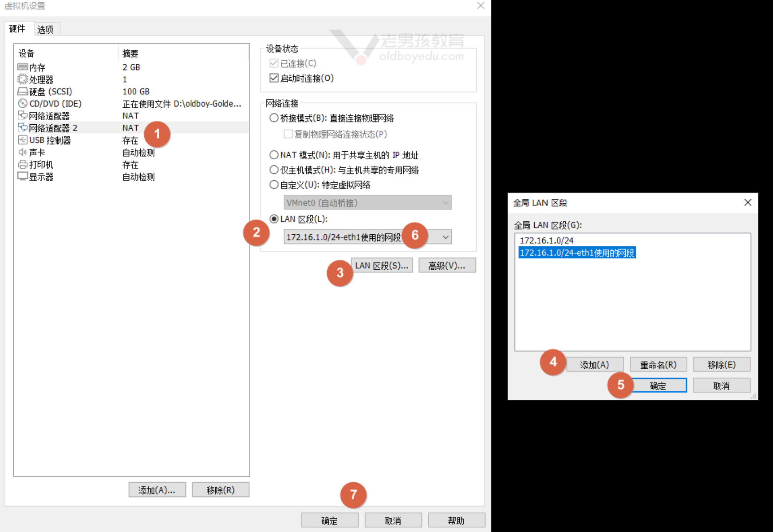Screen dimensions: 773x532
Task: Select 网络适配器 2 in the device list
Action: (53, 128)
